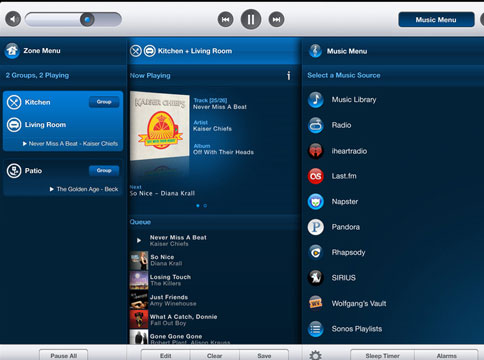Mute the volume with speaker icon
484x360 pixels.
13,19
